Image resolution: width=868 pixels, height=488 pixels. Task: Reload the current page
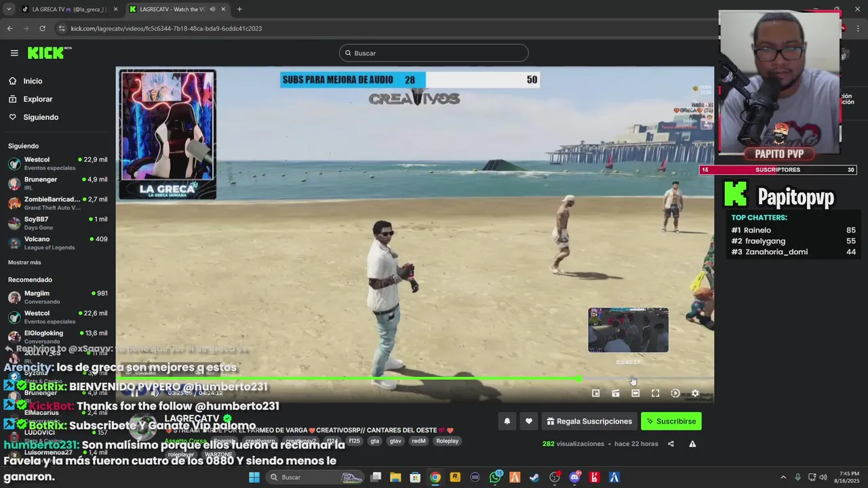pyautogui.click(x=42, y=28)
